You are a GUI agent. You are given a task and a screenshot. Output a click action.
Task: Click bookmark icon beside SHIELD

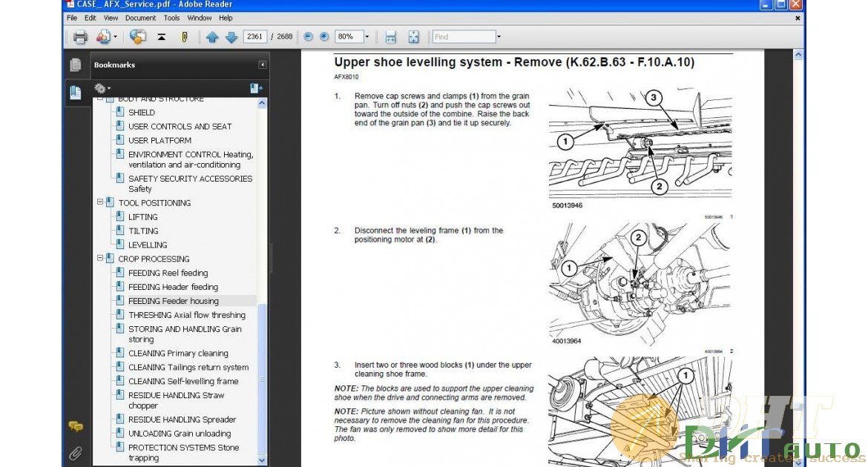[x=119, y=112]
